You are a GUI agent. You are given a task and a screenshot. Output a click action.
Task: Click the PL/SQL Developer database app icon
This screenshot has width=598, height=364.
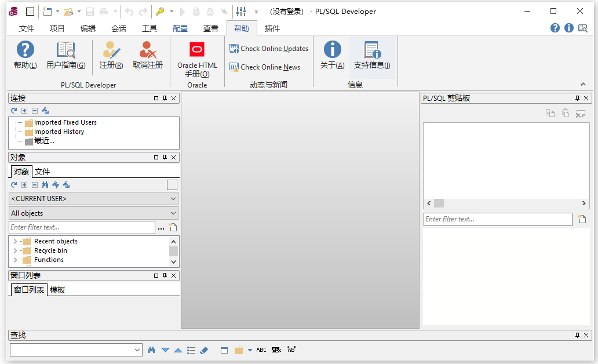click(13, 12)
